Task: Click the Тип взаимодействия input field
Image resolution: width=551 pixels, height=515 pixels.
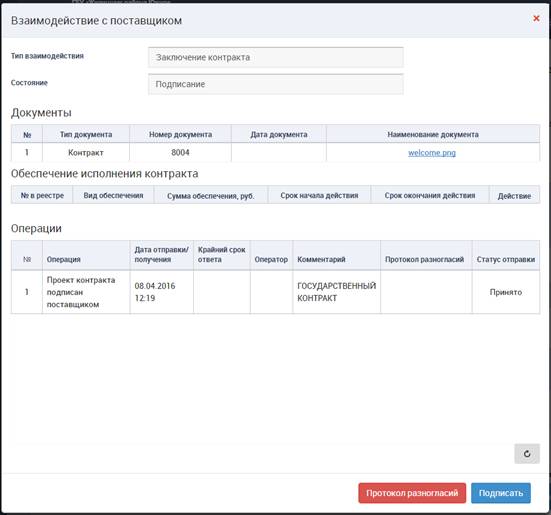Action: (x=276, y=57)
